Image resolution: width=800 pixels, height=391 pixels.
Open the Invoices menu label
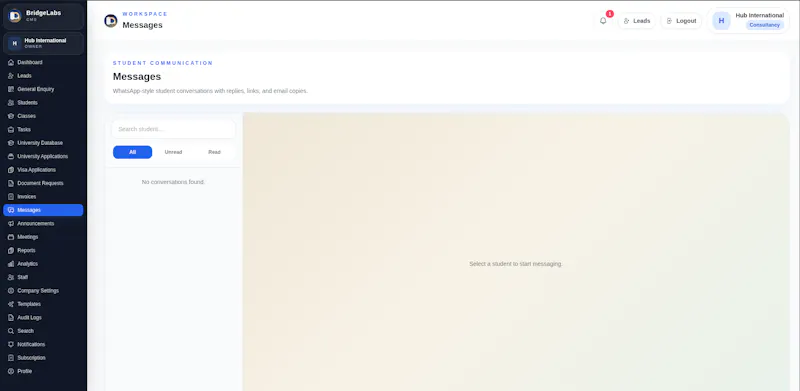[x=27, y=197]
